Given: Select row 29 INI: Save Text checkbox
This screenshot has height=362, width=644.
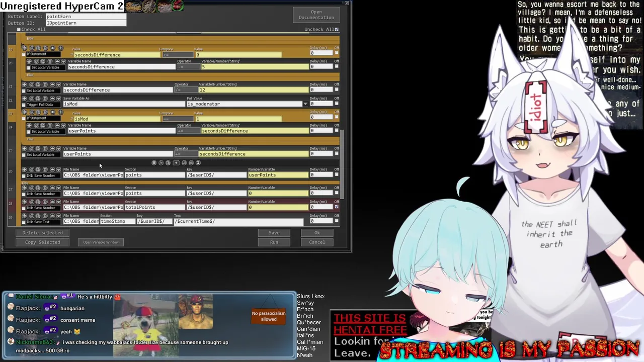Looking at the screenshot, I should 24,222.
